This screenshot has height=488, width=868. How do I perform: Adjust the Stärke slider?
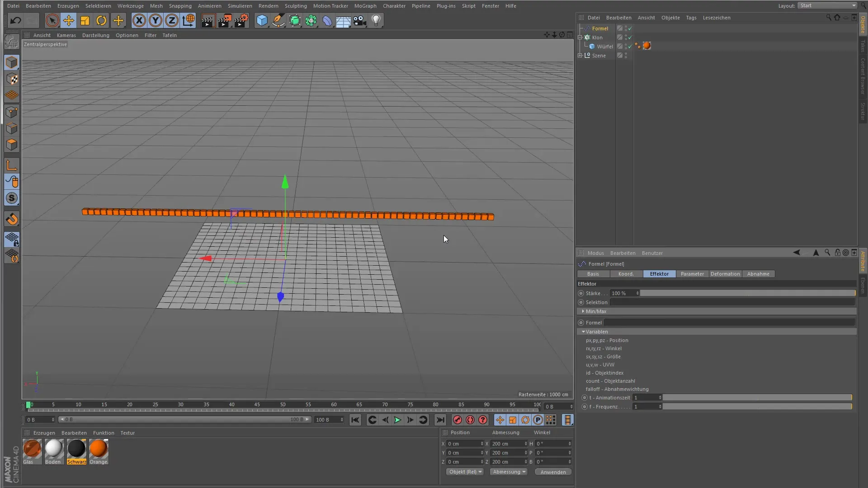(x=748, y=293)
